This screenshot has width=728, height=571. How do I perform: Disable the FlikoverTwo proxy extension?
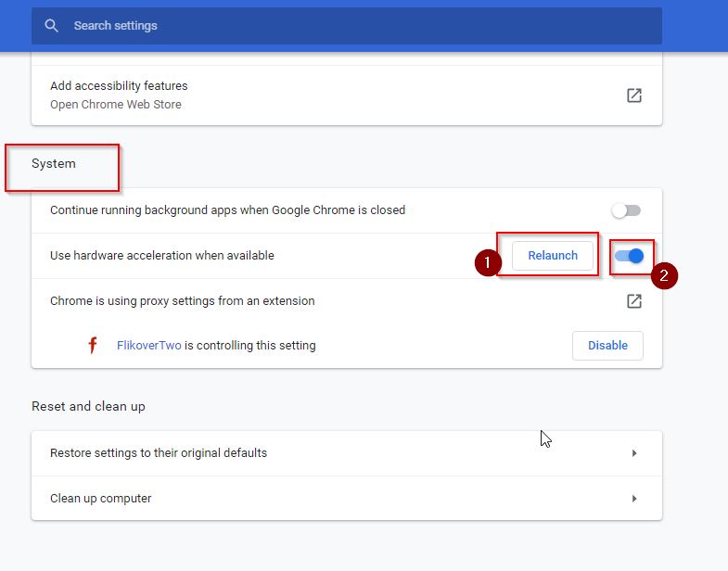[x=607, y=346]
